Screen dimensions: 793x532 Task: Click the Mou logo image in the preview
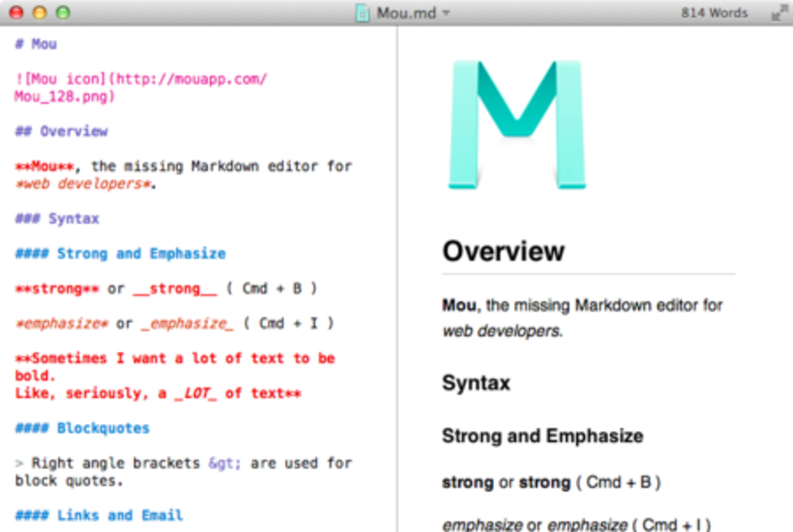coord(517,124)
